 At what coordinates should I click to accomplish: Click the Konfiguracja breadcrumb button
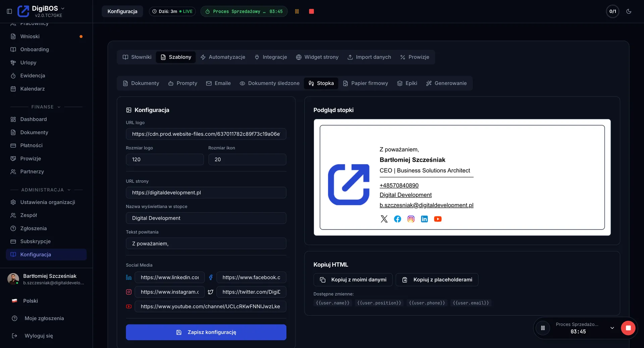point(122,11)
